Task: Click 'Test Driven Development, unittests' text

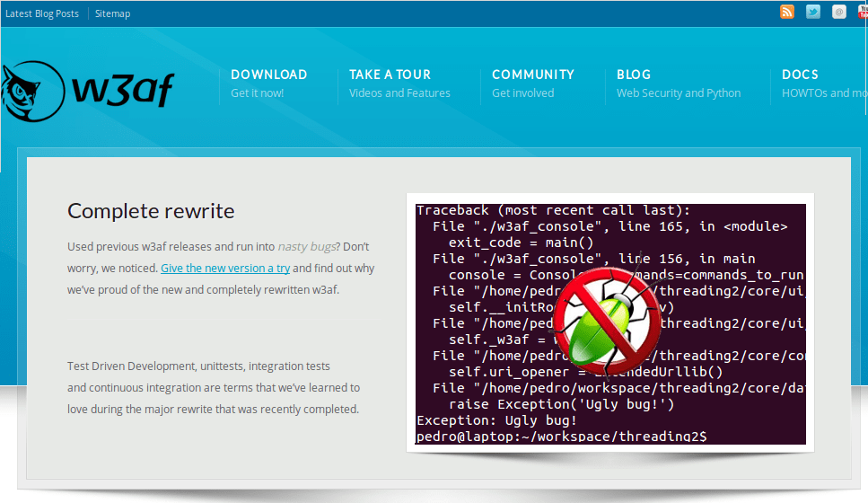Action: coord(155,366)
